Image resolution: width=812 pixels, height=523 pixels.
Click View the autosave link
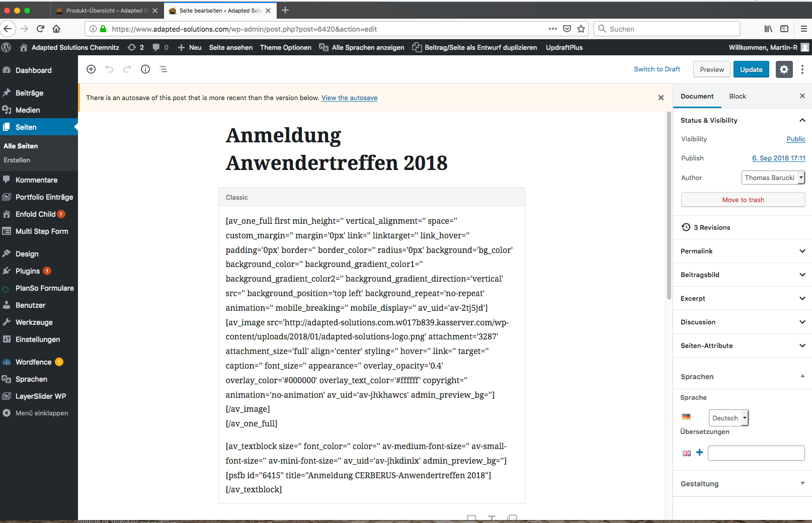tap(349, 98)
